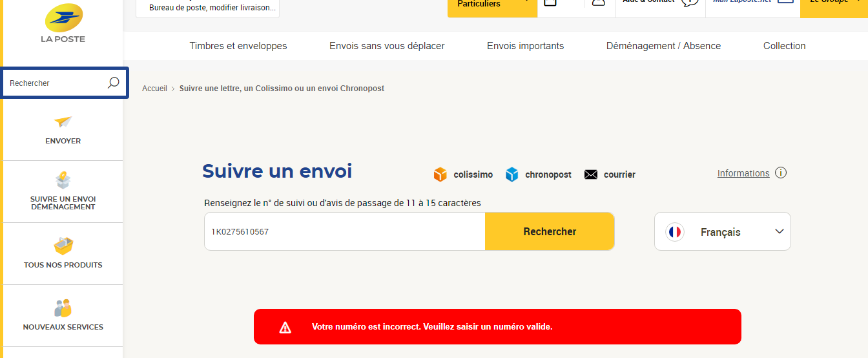
Task: Open Envois importants menu
Action: 525,46
